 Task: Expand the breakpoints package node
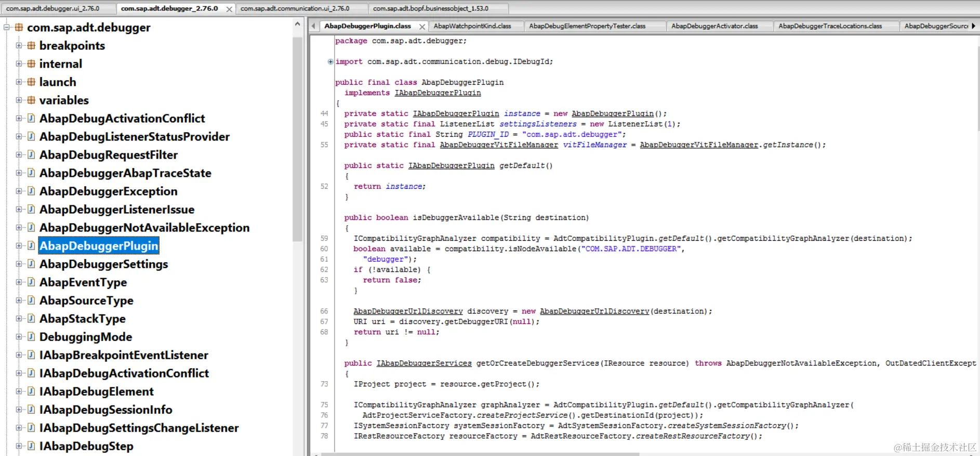click(19, 46)
